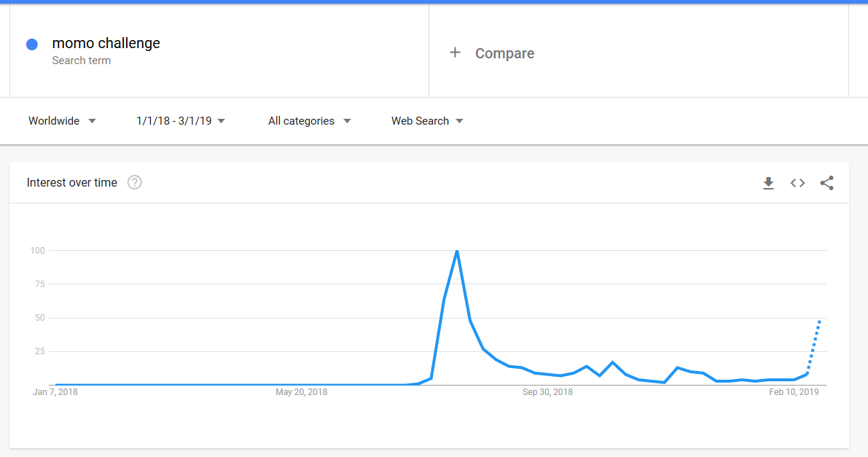Open the Interest over time help icon
This screenshot has width=868, height=457.
click(135, 182)
